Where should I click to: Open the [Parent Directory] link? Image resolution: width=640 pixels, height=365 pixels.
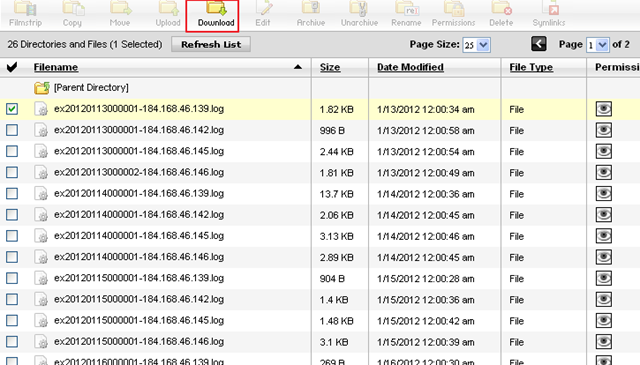point(91,87)
